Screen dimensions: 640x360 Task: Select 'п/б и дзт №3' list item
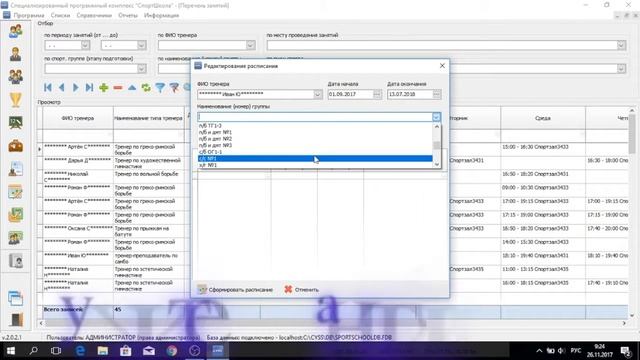coord(315,145)
